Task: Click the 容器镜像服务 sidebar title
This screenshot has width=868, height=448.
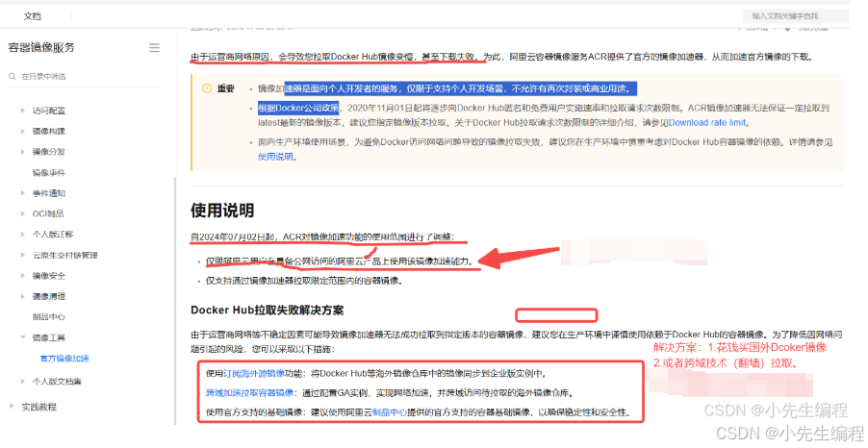Action: click(x=41, y=47)
